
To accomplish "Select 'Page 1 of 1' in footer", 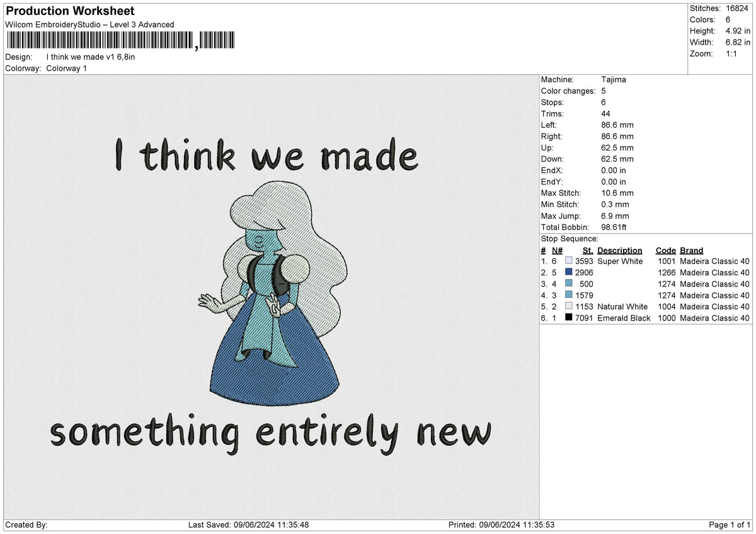I will 730,525.
